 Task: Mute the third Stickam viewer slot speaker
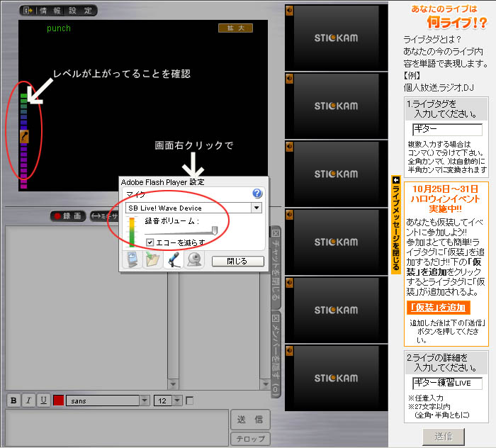click(x=289, y=147)
